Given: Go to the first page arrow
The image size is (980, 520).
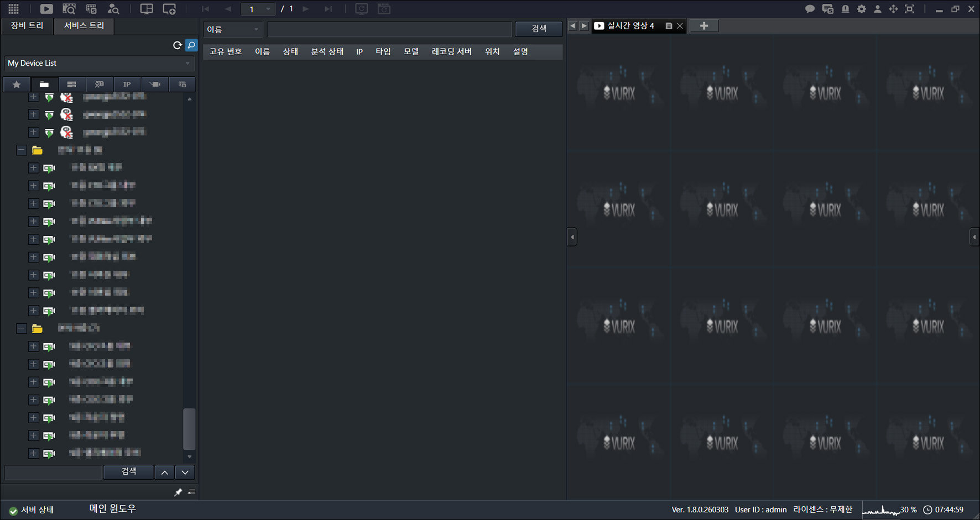Looking at the screenshot, I should tap(206, 9).
